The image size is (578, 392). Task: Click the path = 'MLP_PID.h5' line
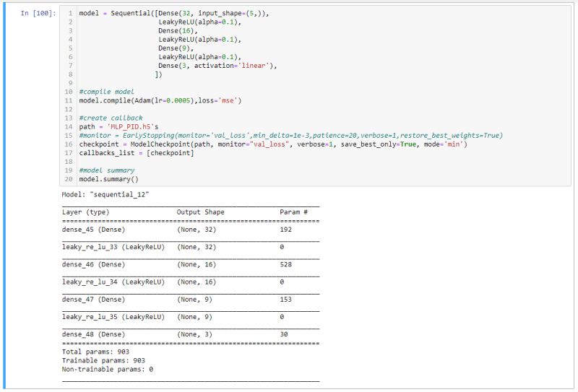(x=118, y=127)
